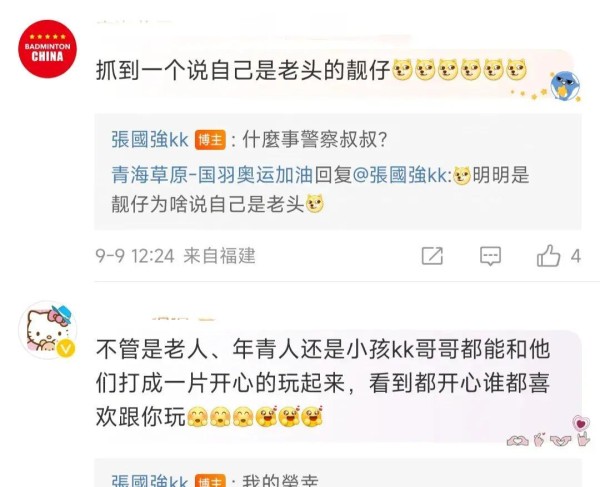Image resolution: width=600 pixels, height=487 pixels.
Task: Open the Badminton China avatar profile
Action: 47,49
